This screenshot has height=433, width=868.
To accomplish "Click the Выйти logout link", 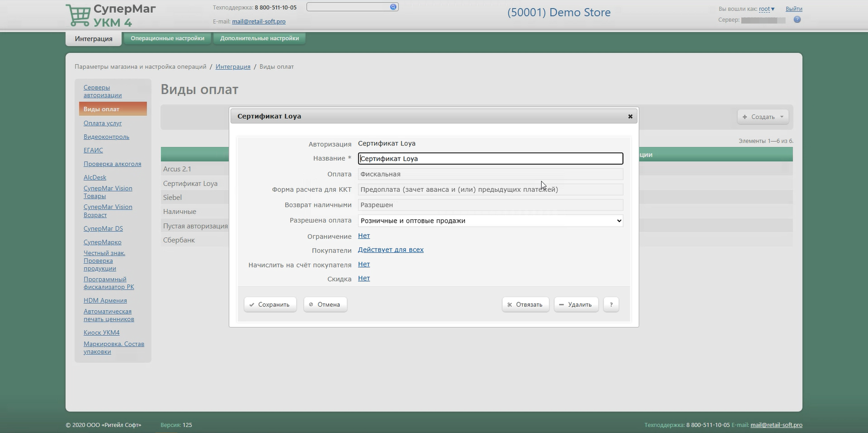I will (793, 9).
